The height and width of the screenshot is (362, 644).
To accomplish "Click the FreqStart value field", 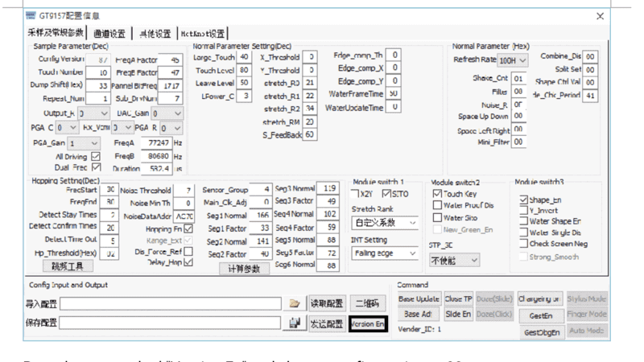I will pyautogui.click(x=109, y=190).
